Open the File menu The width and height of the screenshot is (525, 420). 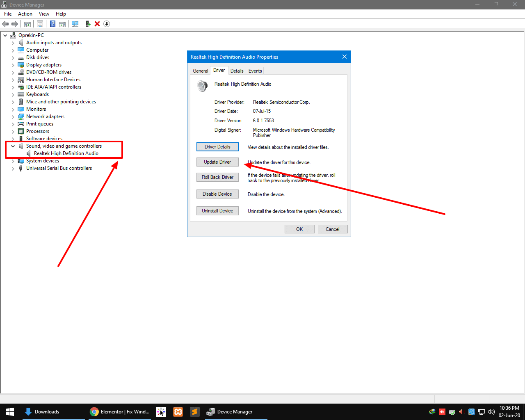click(x=8, y=14)
